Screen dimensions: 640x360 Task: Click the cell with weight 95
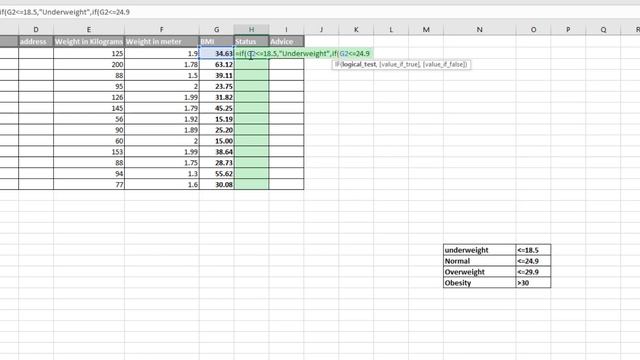[89, 86]
